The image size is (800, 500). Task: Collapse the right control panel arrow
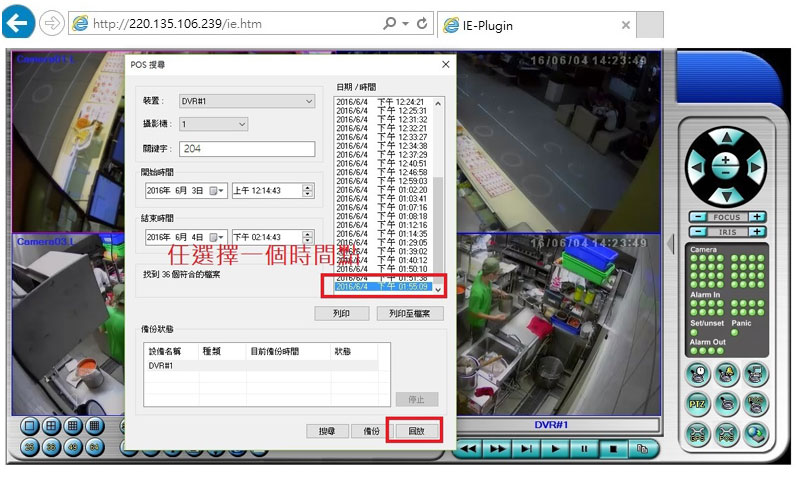pyautogui.click(x=670, y=244)
